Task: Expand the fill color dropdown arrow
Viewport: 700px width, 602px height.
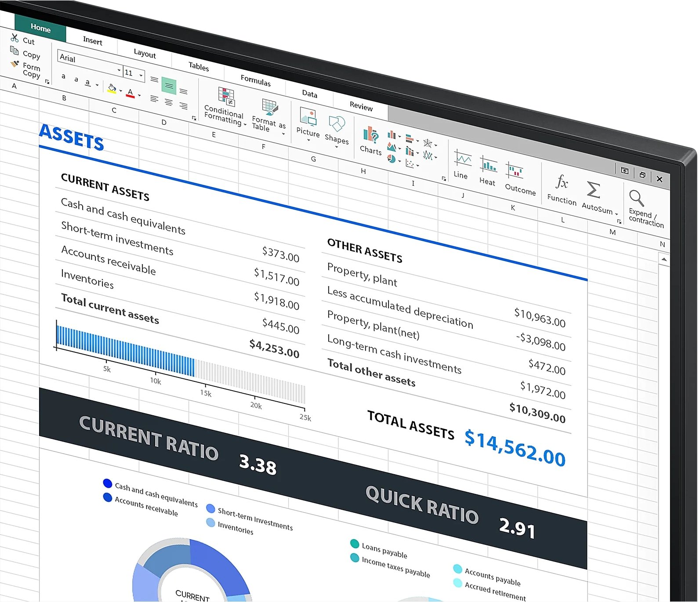Action: [121, 91]
